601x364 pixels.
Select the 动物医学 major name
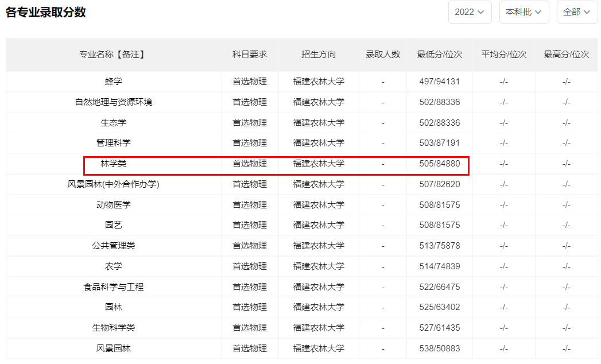tap(113, 205)
